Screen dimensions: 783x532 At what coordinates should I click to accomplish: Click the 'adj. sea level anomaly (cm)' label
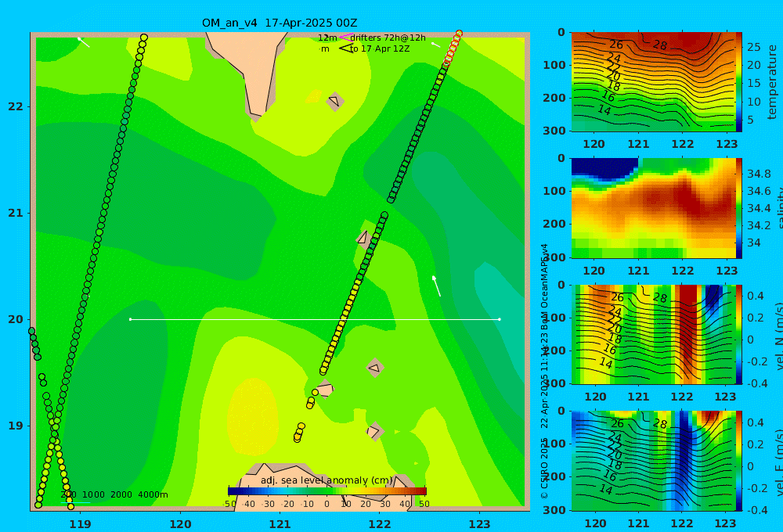click(327, 480)
